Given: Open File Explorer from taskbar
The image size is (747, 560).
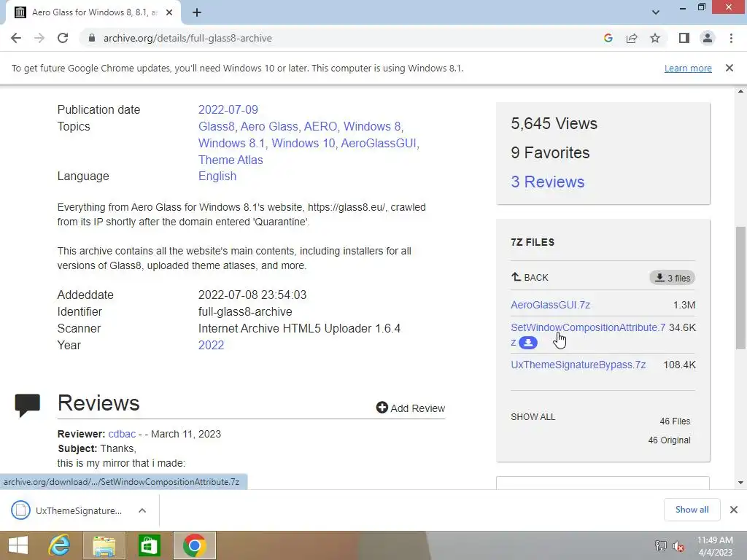Looking at the screenshot, I should [104, 545].
